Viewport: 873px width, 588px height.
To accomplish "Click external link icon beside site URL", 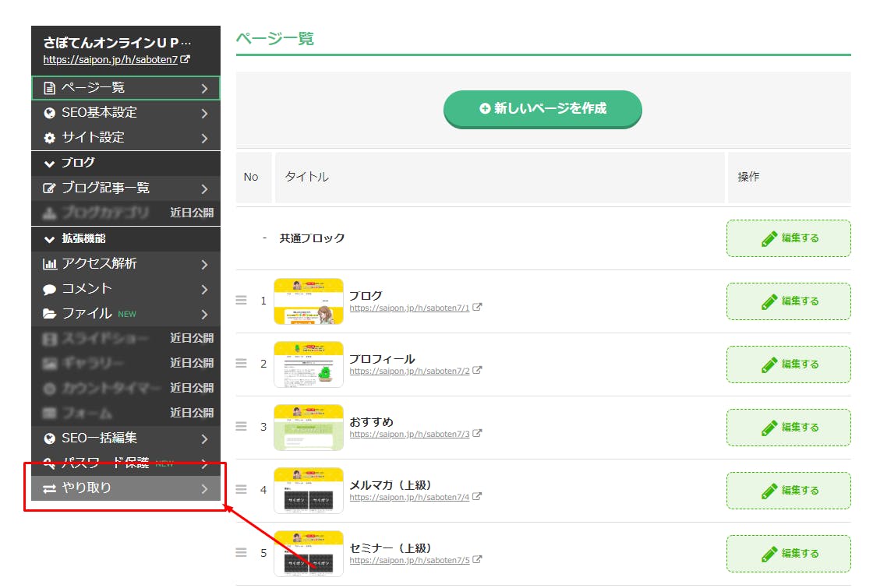I will tap(186, 59).
